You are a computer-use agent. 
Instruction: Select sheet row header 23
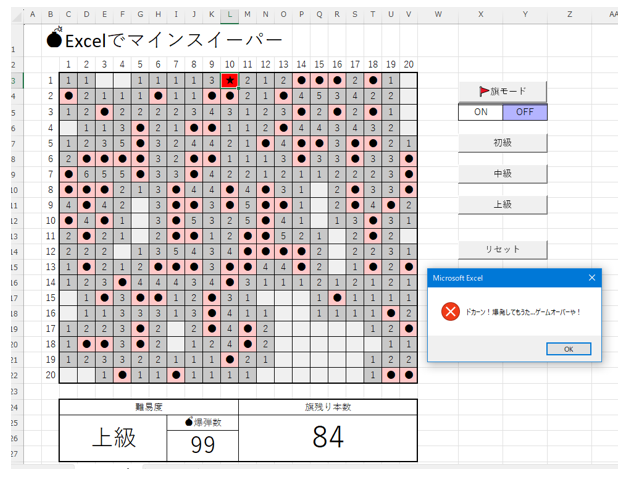click(14, 391)
